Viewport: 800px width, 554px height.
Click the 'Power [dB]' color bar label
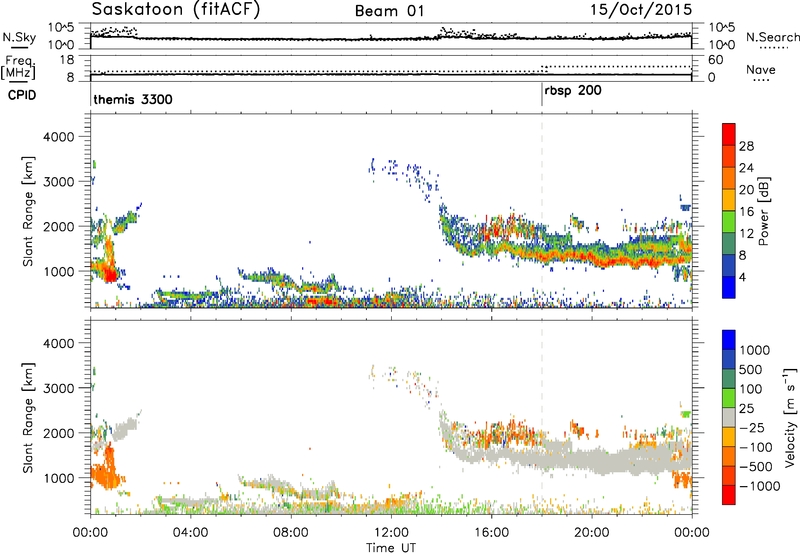click(x=763, y=211)
